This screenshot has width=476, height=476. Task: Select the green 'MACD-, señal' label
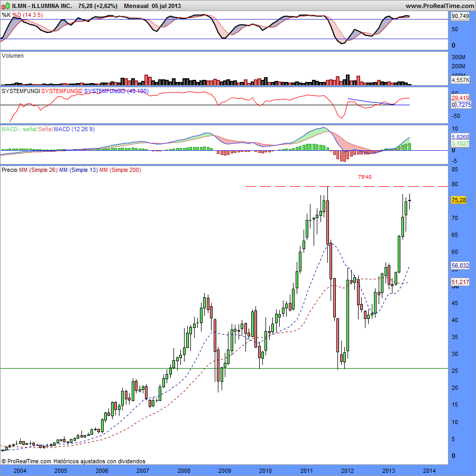click(19, 130)
